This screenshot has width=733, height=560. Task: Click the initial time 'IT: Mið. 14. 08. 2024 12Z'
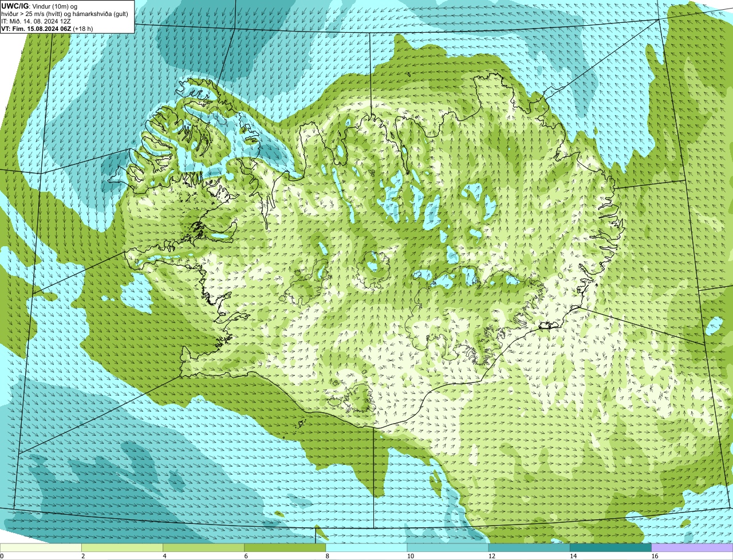click(36, 21)
